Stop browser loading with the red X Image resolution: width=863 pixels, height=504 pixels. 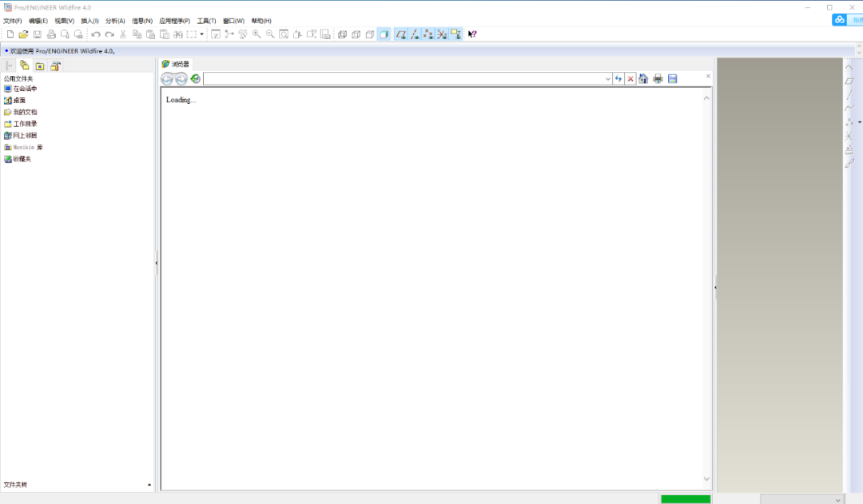[630, 79]
